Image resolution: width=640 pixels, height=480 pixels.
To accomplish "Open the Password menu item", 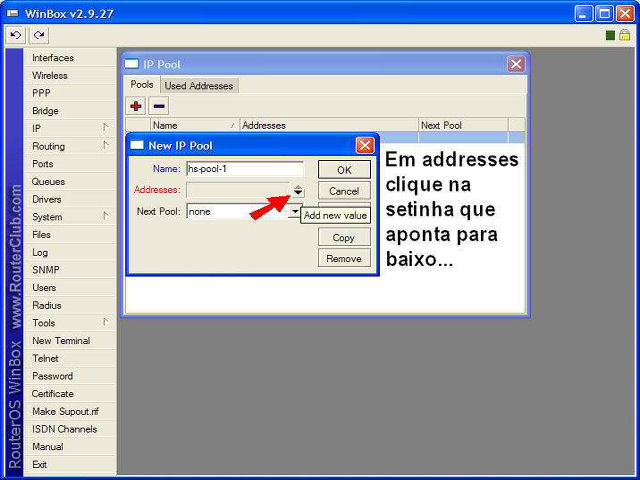I will pos(70,376).
